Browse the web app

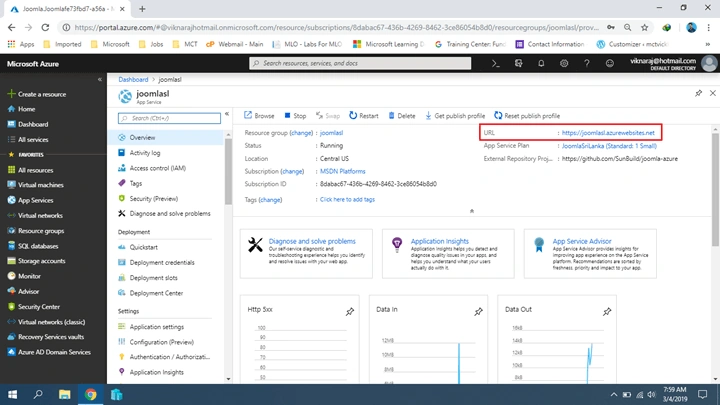[259, 116]
